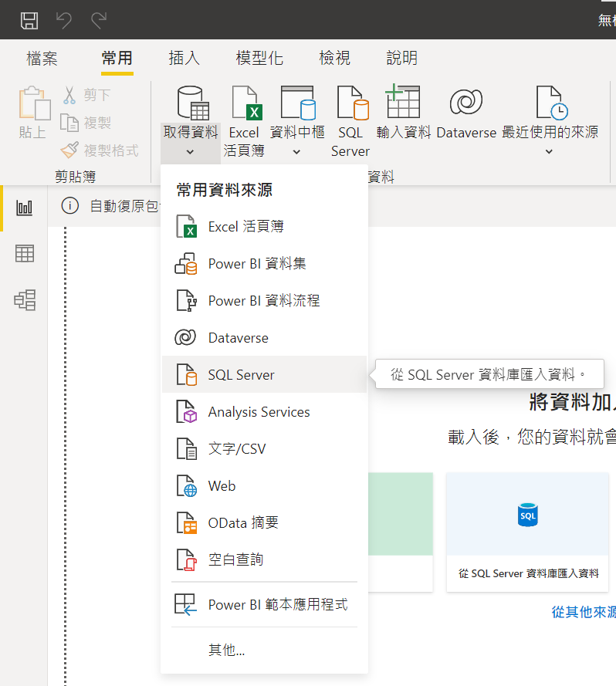Click the SQL Server ribbon icon
This screenshot has width=616, height=686.
click(353, 103)
